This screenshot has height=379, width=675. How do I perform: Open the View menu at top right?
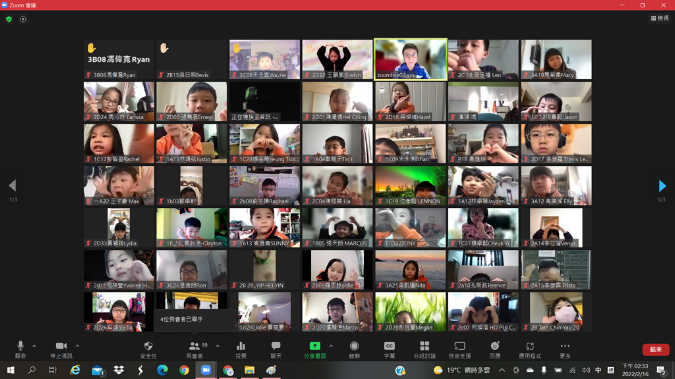tap(660, 18)
